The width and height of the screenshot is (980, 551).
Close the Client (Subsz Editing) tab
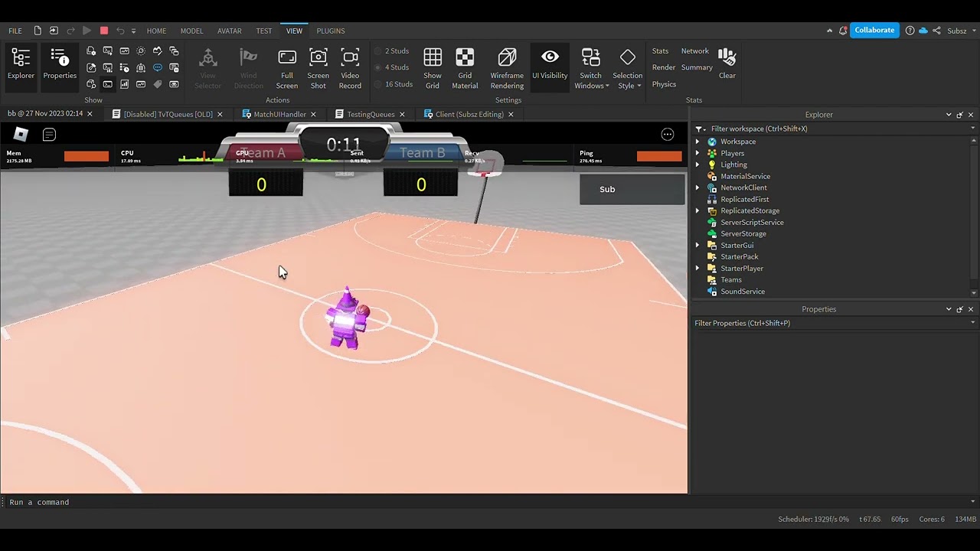(x=511, y=114)
